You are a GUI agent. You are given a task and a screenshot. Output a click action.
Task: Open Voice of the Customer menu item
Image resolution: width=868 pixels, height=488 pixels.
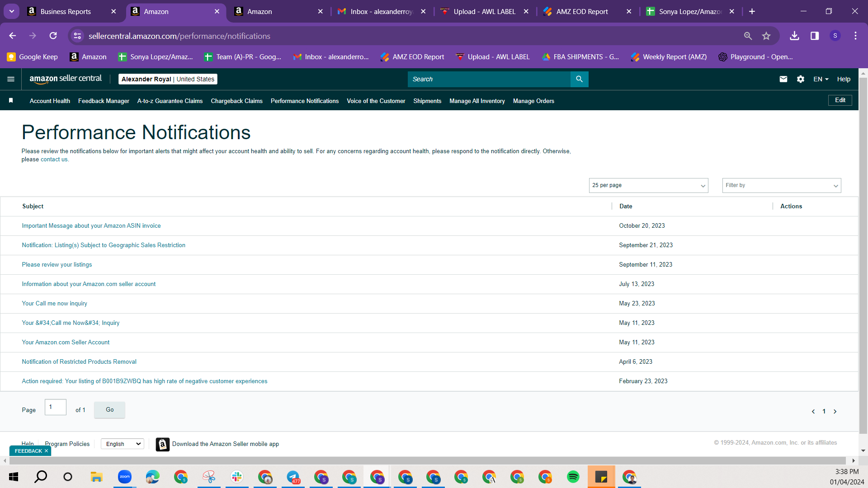point(376,101)
